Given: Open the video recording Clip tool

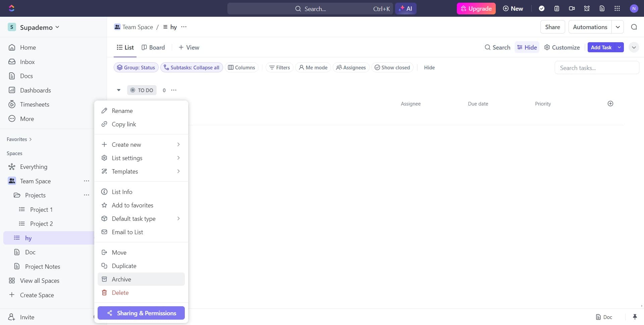Looking at the screenshot, I should (x=572, y=8).
